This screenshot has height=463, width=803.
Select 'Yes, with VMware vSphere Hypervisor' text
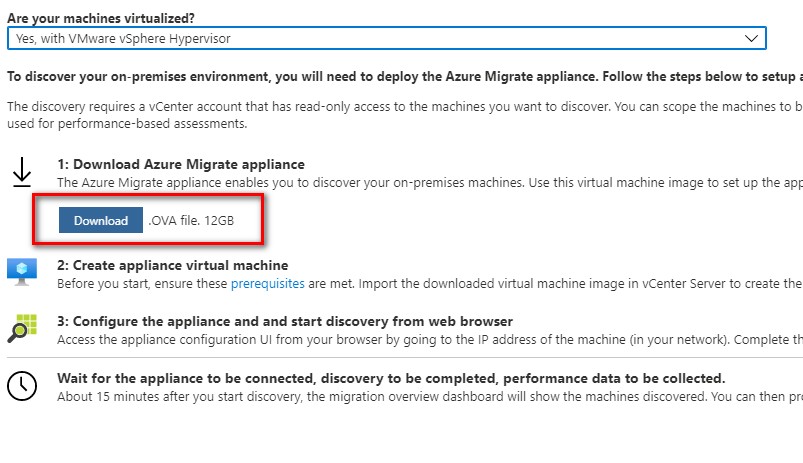[x=123, y=38]
